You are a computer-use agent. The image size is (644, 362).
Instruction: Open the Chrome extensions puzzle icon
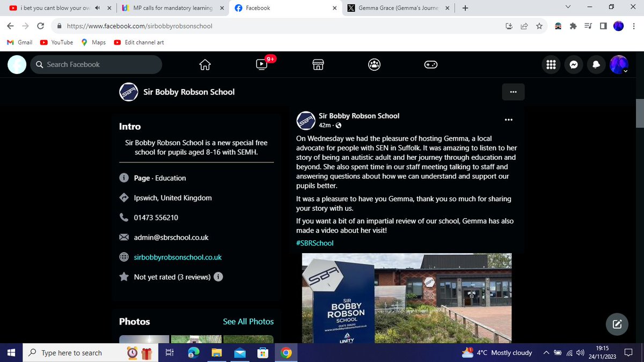click(x=574, y=26)
